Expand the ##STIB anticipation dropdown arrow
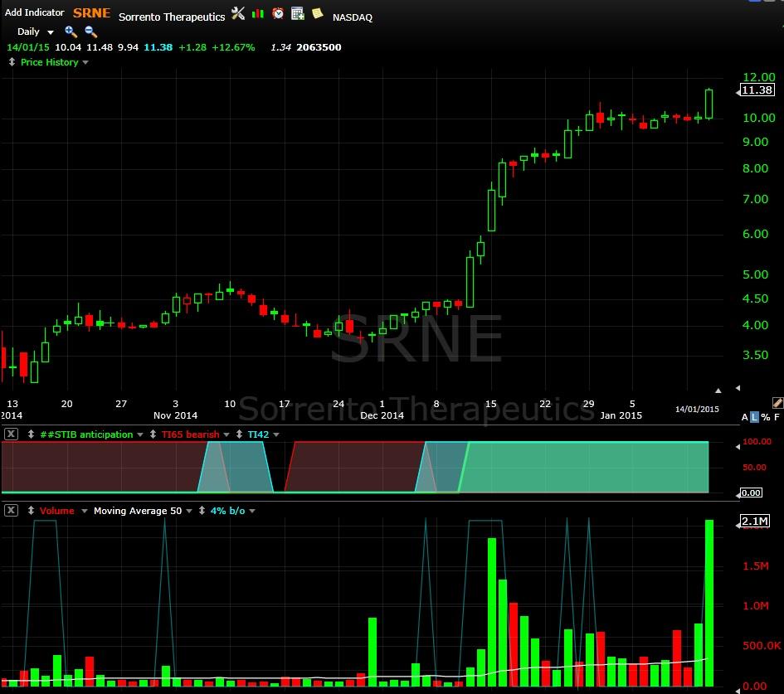This screenshot has width=784, height=694. [140, 434]
